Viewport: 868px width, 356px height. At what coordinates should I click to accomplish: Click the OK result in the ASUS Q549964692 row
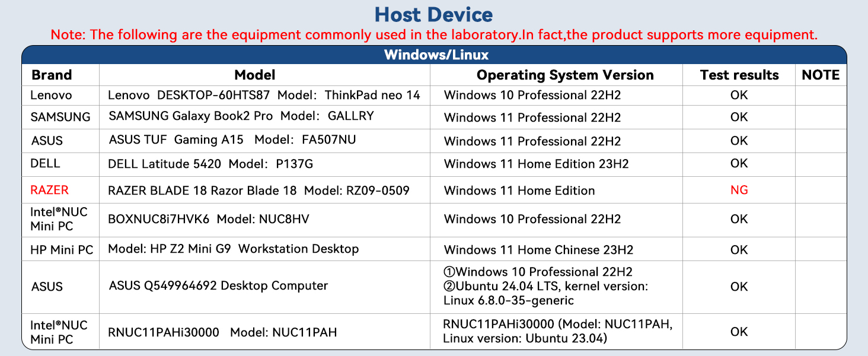[739, 287]
